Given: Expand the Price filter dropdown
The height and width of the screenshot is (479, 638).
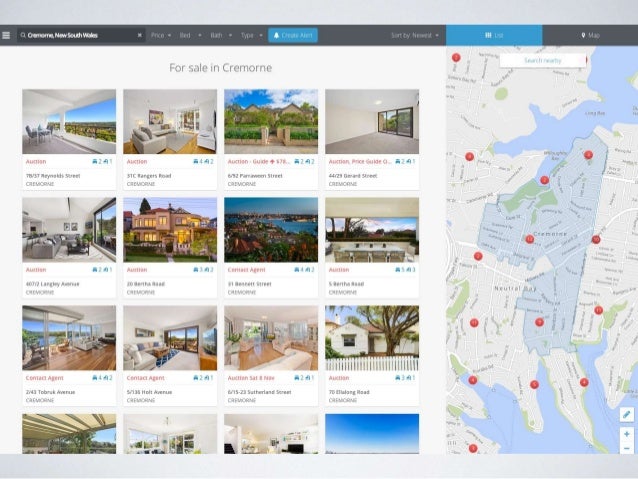Looking at the screenshot, I should (161, 35).
